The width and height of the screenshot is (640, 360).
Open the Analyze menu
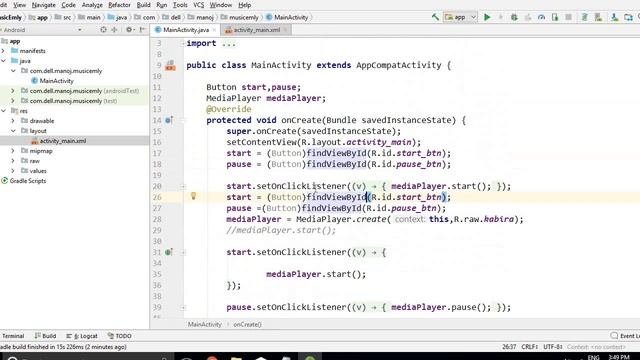coord(92,5)
